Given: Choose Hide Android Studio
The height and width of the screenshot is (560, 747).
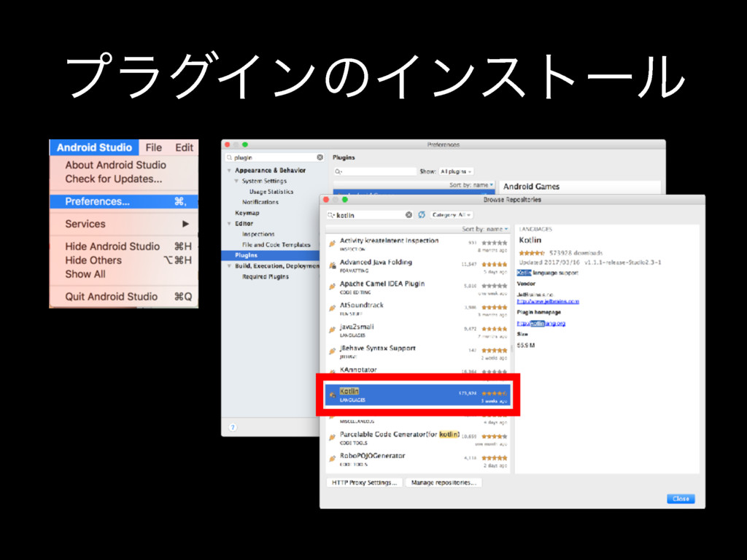Looking at the screenshot, I should tap(124, 246).
